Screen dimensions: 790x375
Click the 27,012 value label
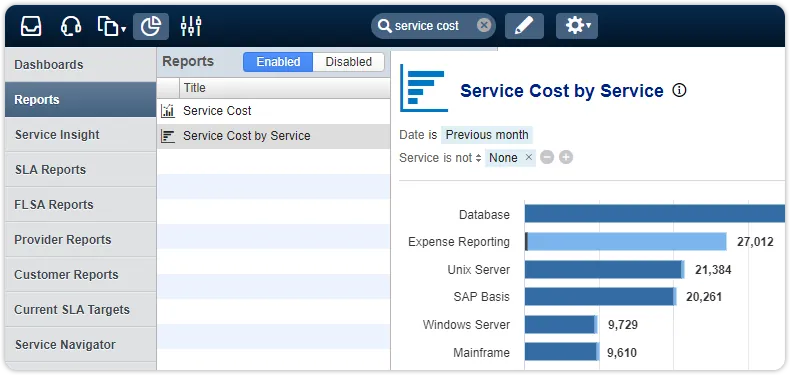tap(755, 242)
